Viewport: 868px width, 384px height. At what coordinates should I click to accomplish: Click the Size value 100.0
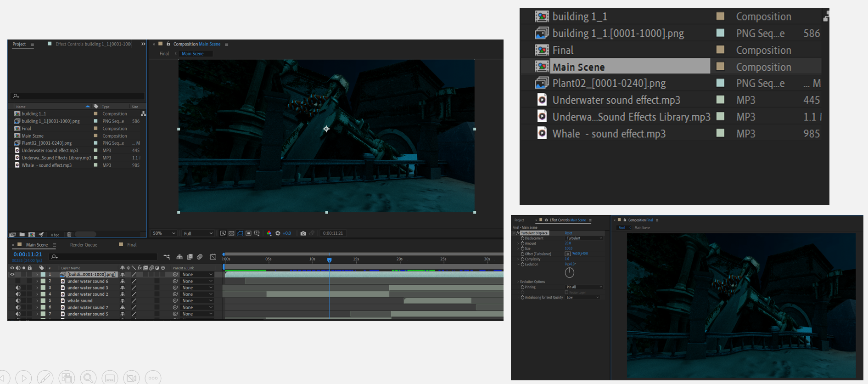[569, 248]
